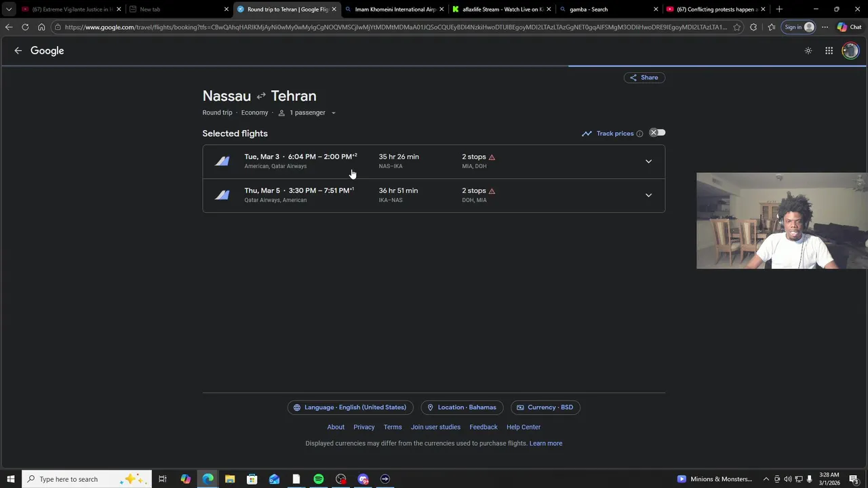Open Join user studies link
The width and height of the screenshot is (868, 488).
click(435, 427)
